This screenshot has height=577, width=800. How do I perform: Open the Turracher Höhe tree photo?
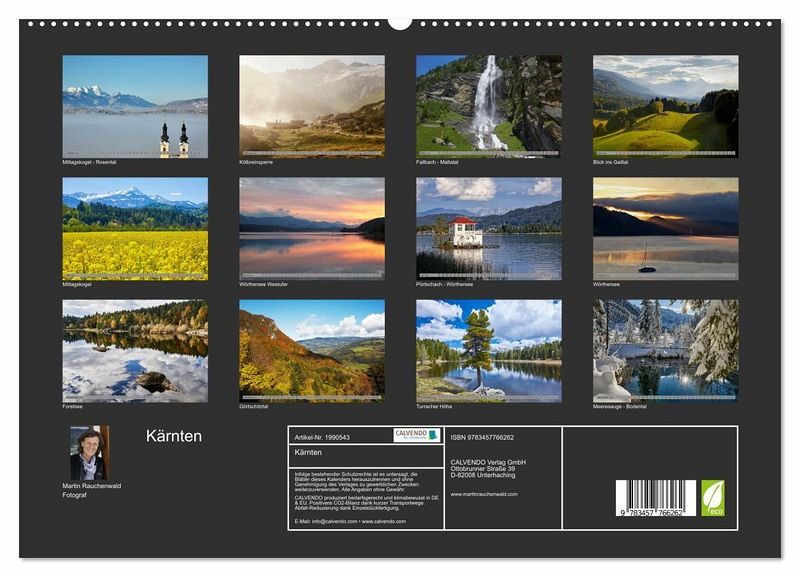pos(488,350)
